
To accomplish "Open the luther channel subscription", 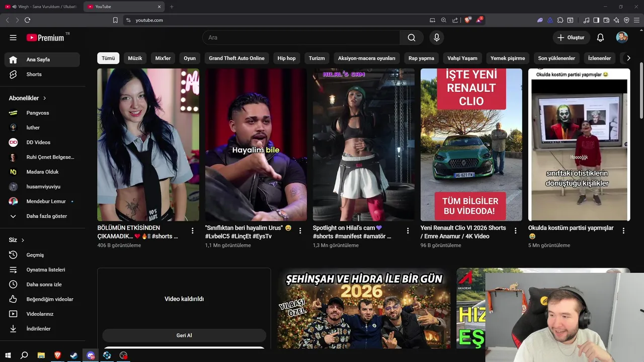I will 42,128.
